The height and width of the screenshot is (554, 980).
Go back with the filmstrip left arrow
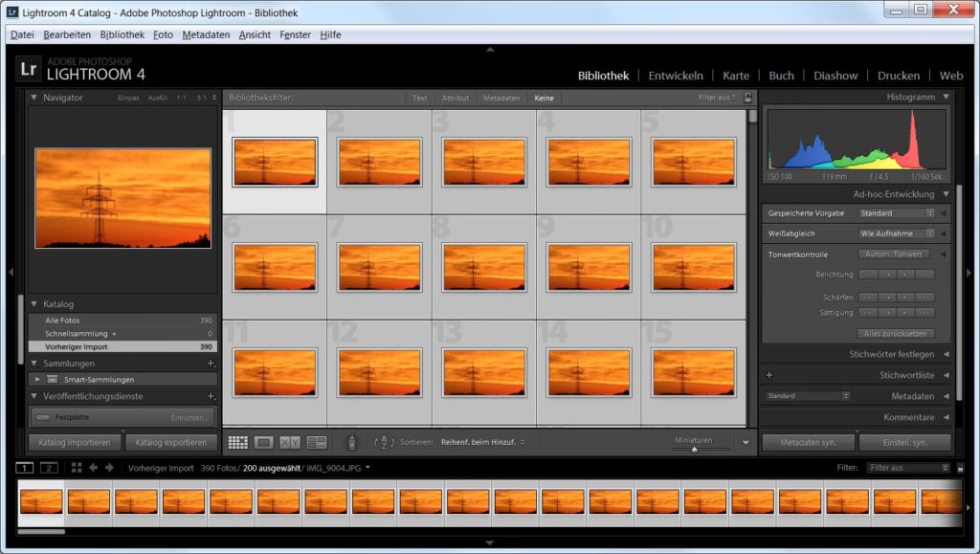pos(93,468)
